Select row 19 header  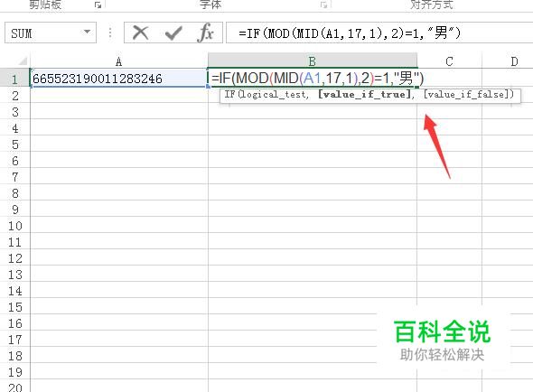(x=15, y=372)
